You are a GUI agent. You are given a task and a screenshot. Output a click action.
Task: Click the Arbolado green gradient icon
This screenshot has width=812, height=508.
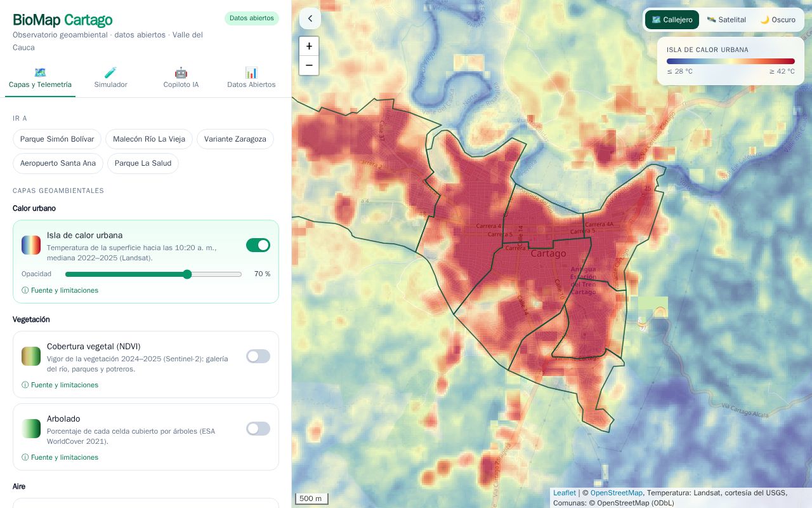[x=31, y=429]
